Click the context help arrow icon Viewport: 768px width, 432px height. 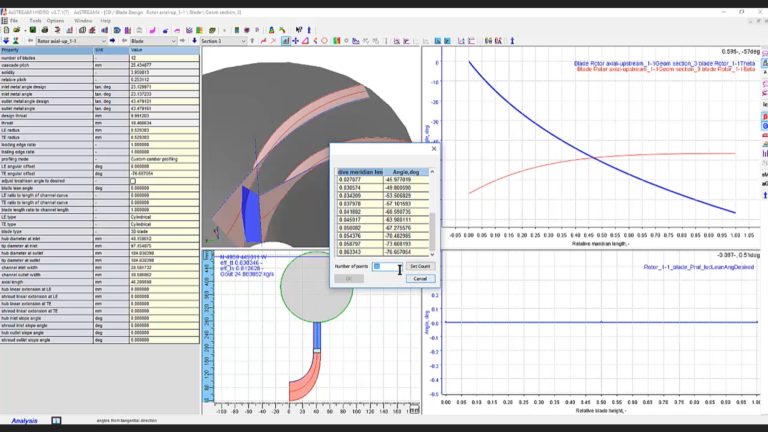pyautogui.click(x=299, y=30)
